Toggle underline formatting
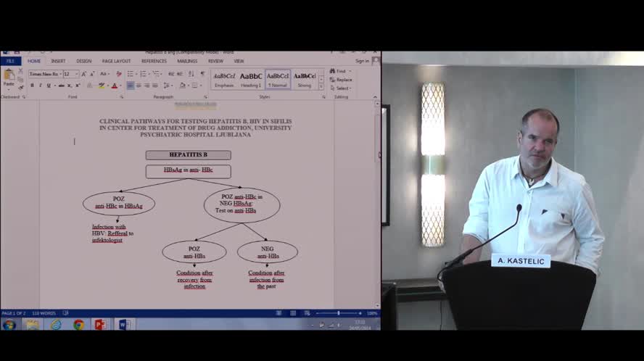The width and height of the screenshot is (644, 361). tap(48, 86)
